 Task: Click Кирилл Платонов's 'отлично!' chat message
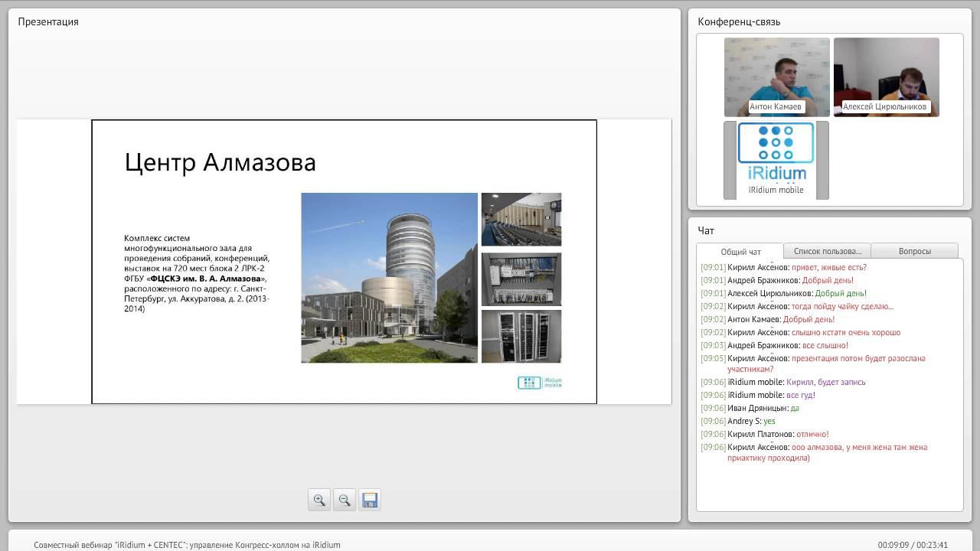[x=812, y=434]
